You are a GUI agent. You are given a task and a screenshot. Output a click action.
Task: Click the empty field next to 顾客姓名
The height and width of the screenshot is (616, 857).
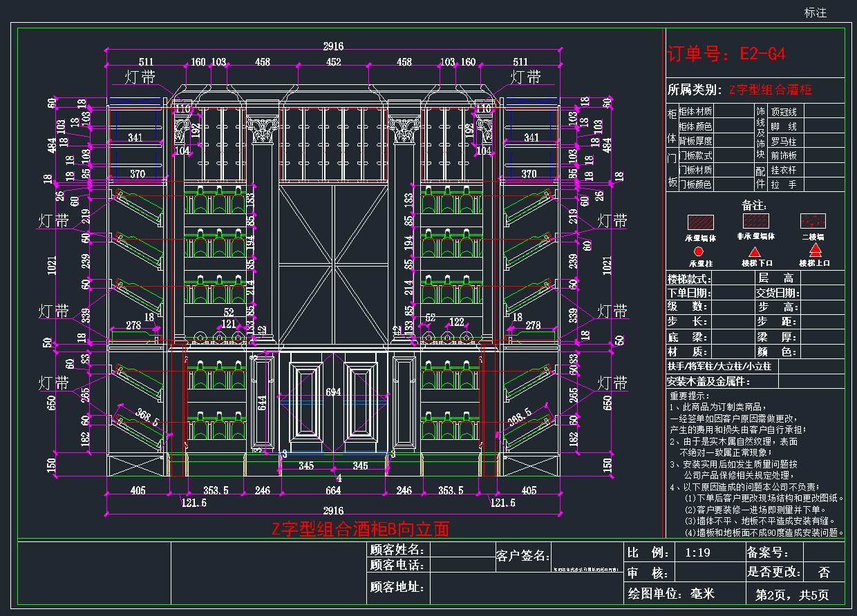pos(460,550)
